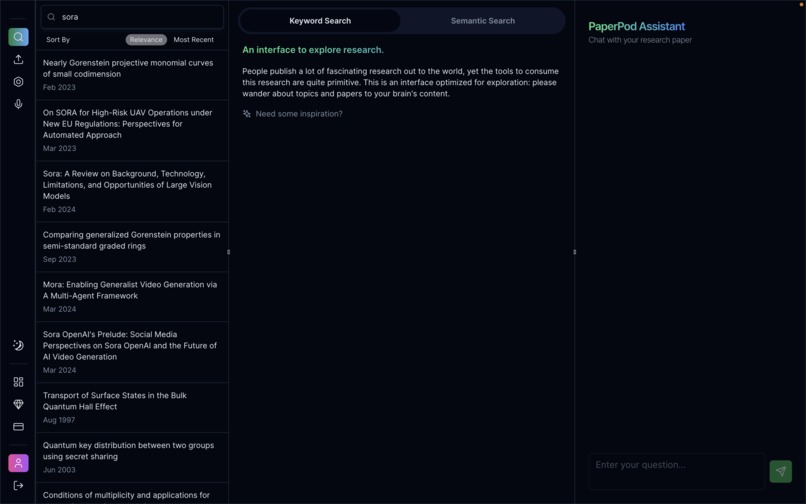Click the diamond premium icon
The width and height of the screenshot is (806, 504).
tap(19, 404)
